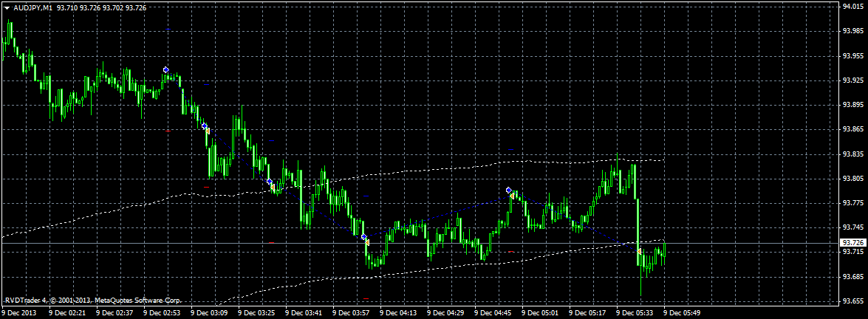The image size is (868, 319).
Task: Click time axis label 9 Dec 05:17
Action: pos(589,313)
